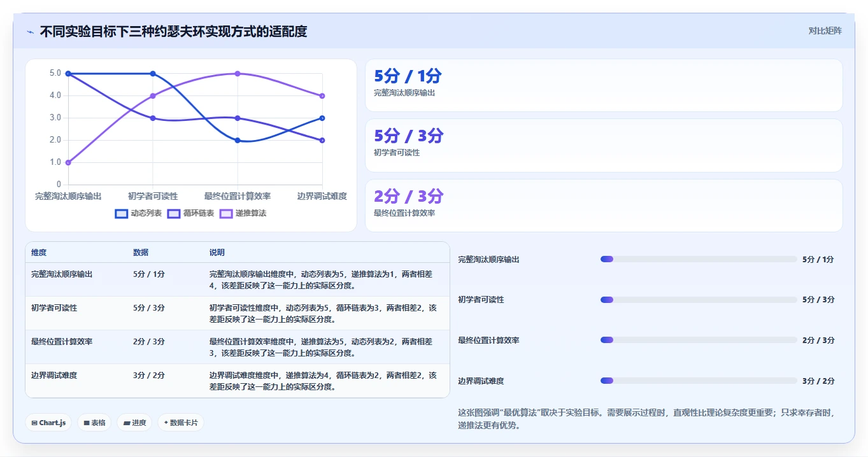Click the 对比矩阵 badge in the header

(x=825, y=31)
